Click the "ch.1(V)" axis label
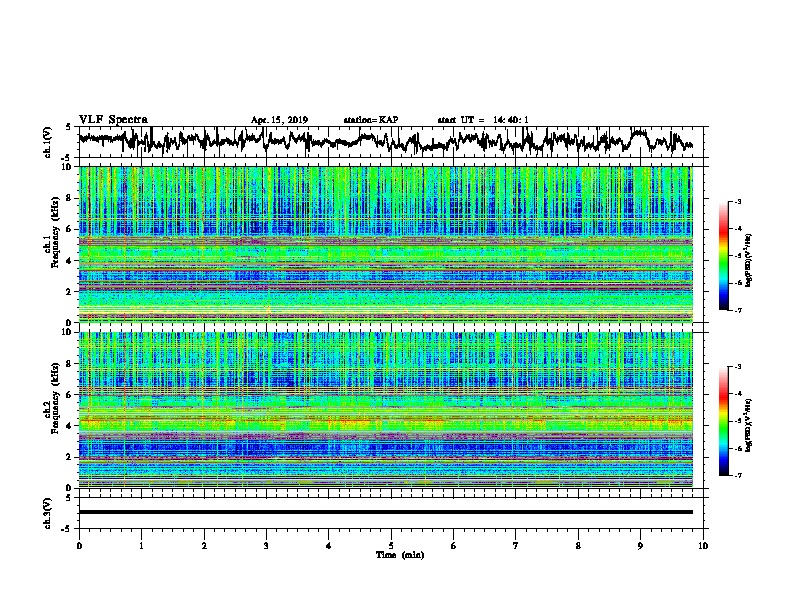 pos(48,142)
